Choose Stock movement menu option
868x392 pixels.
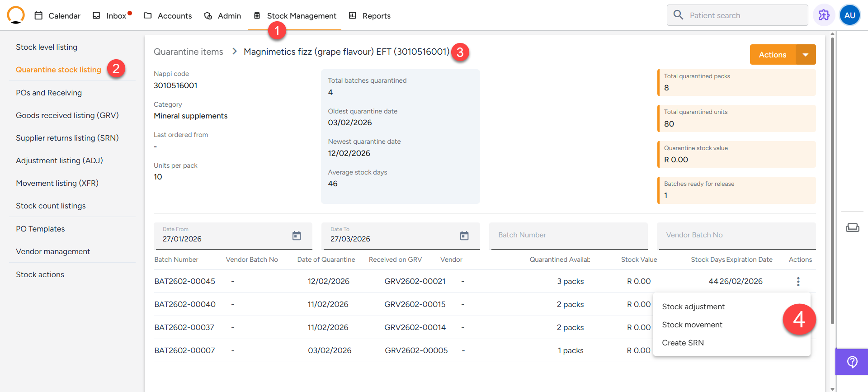[692, 325]
